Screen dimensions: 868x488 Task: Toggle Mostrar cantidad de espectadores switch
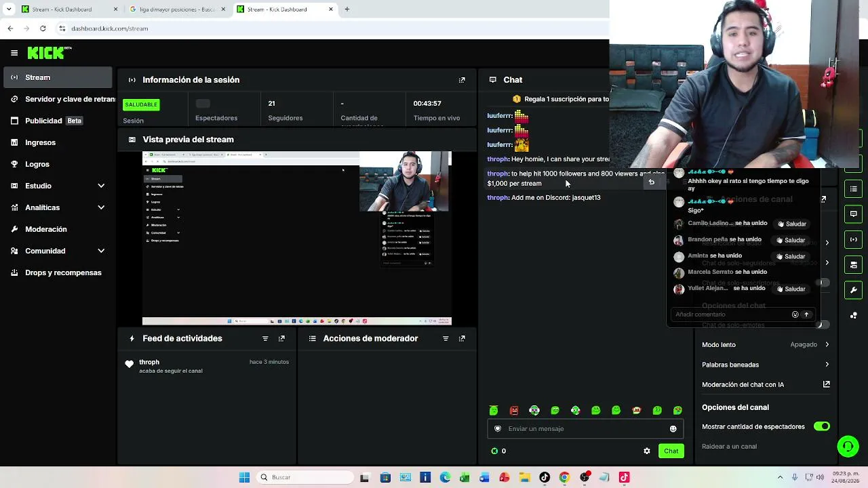822,426
